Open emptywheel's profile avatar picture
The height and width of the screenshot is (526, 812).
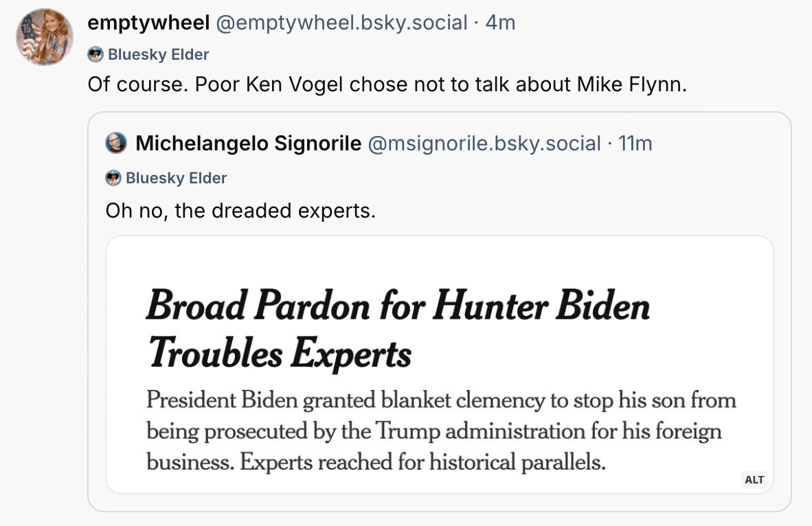45,37
